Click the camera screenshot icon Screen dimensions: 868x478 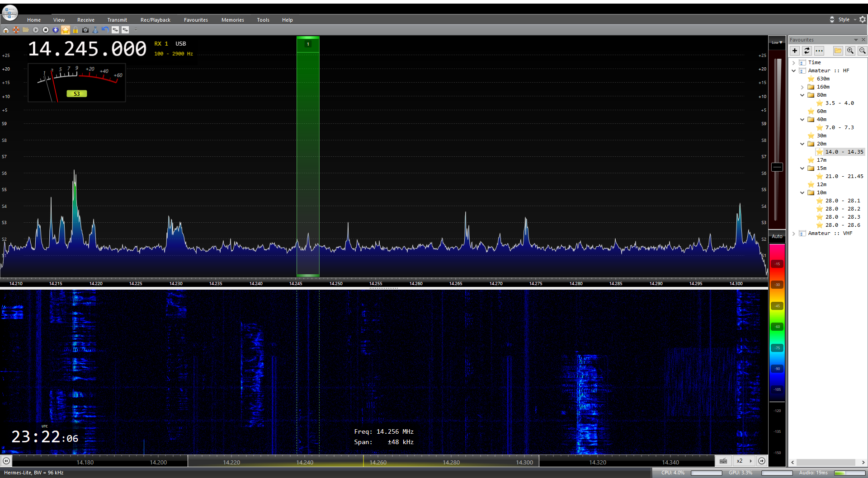[x=85, y=30]
